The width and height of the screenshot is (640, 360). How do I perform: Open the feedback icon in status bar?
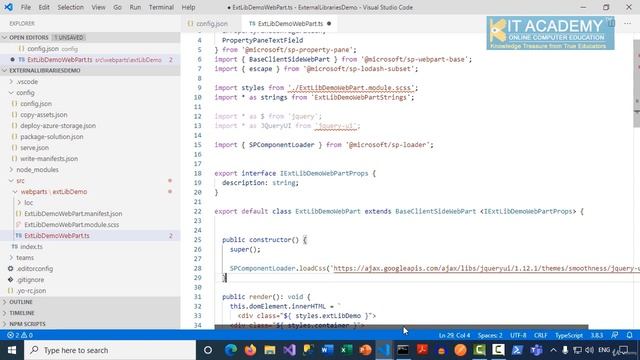(615, 335)
